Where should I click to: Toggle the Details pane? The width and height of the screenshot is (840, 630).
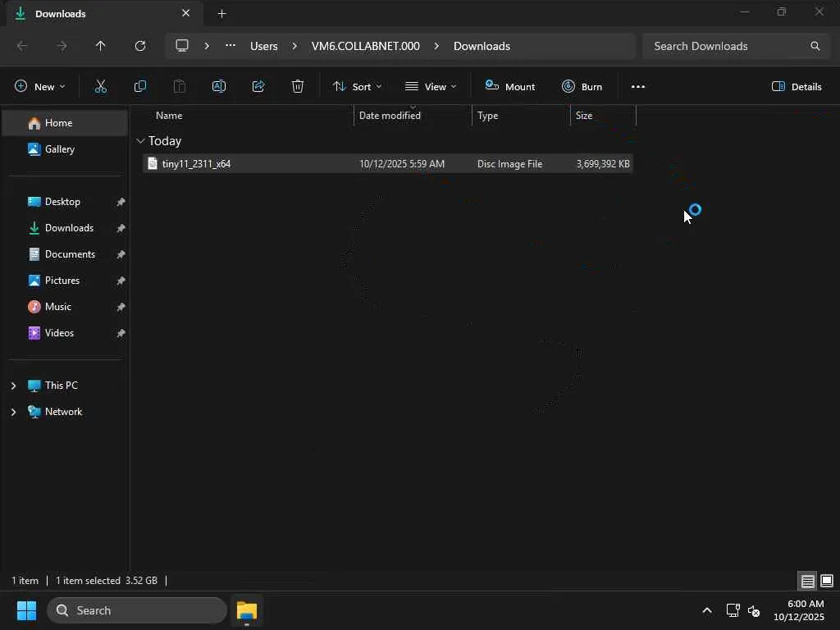point(797,86)
